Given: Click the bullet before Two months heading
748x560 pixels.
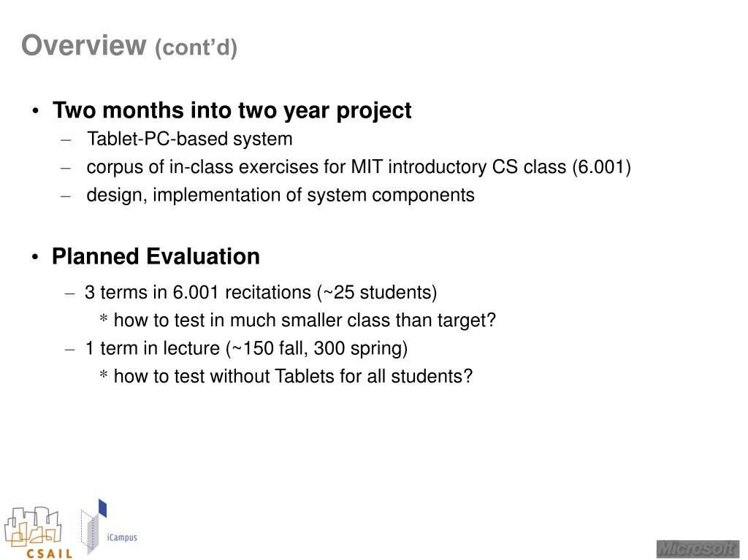Looking at the screenshot, I should tap(35, 111).
